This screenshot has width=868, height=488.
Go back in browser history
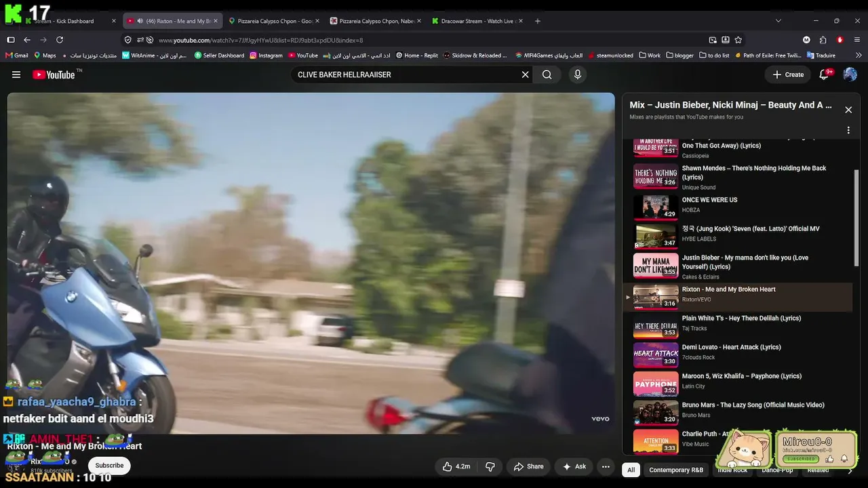tap(27, 40)
